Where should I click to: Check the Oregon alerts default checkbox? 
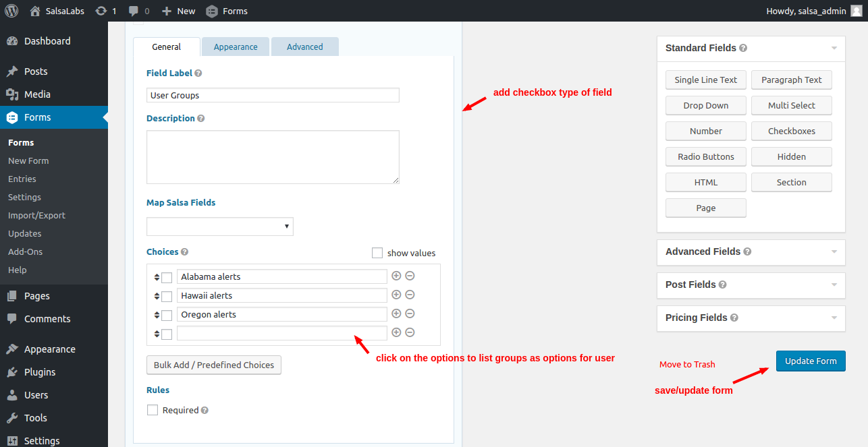(167, 315)
